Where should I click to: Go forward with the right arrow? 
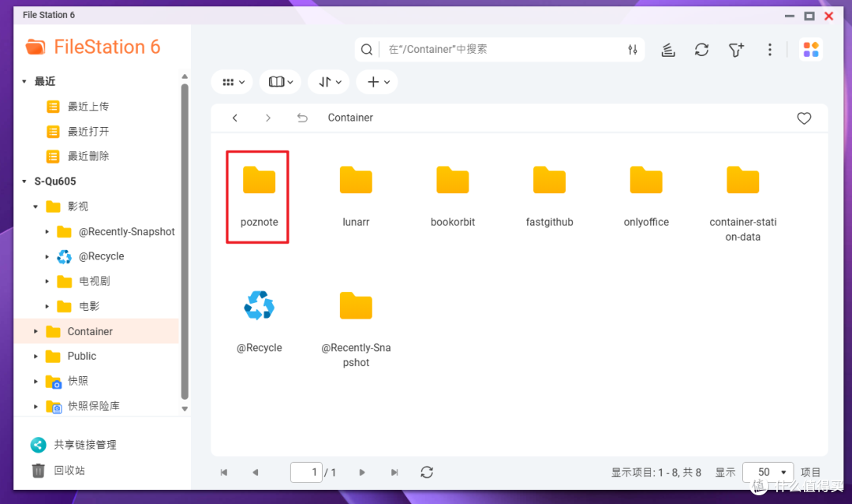(268, 118)
